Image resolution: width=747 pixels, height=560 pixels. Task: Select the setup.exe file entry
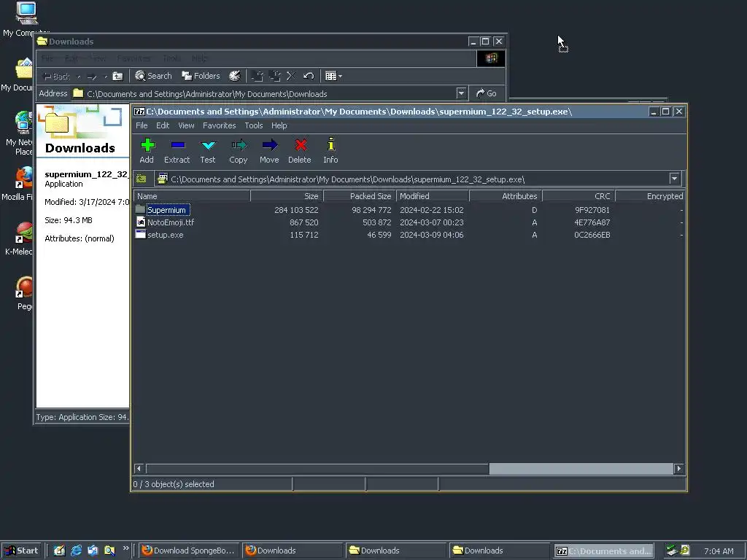click(x=409, y=235)
